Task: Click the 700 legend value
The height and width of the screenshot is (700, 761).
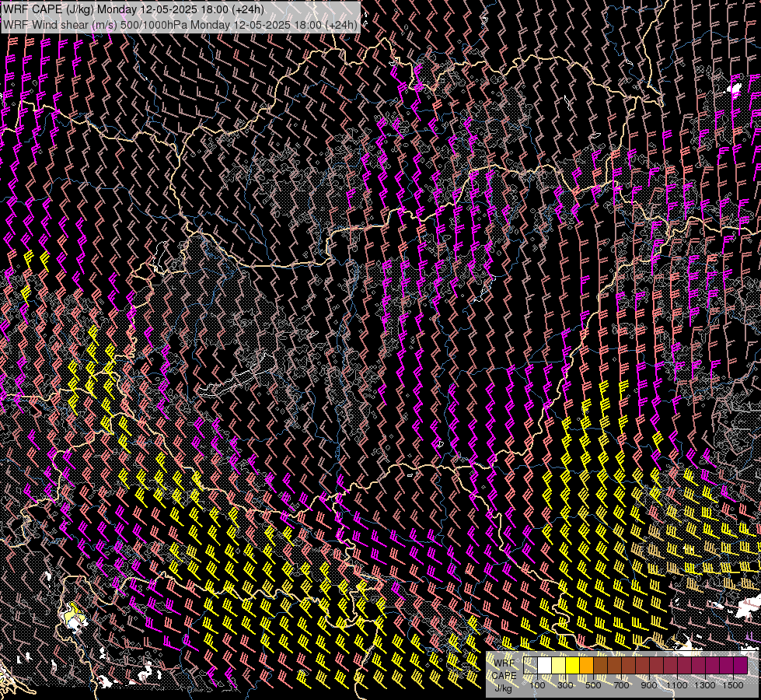Action: [621, 685]
